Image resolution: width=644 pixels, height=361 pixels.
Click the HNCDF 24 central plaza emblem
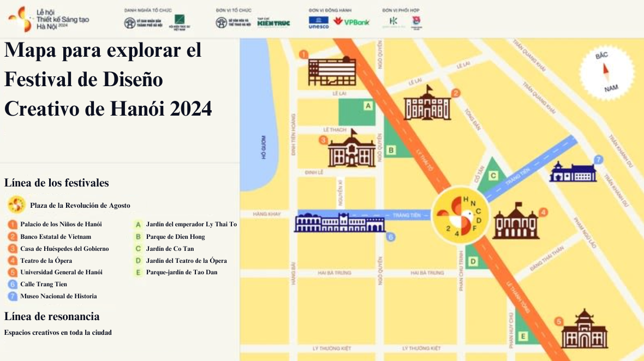pyautogui.click(x=461, y=215)
